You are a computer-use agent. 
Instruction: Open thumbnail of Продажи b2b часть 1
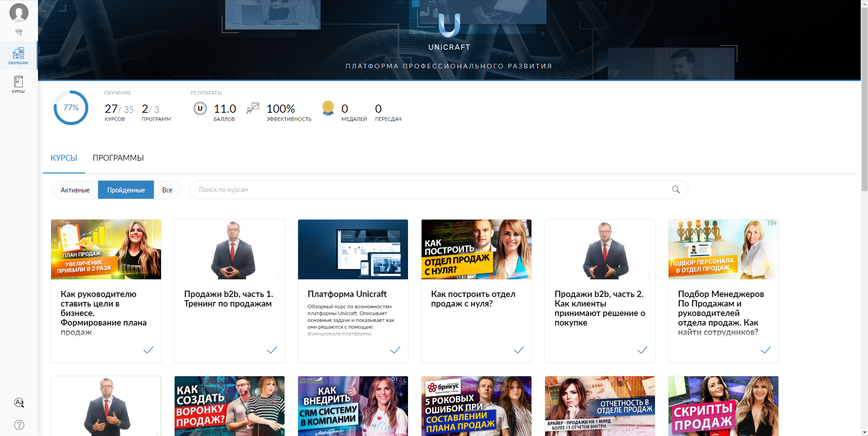tap(229, 249)
